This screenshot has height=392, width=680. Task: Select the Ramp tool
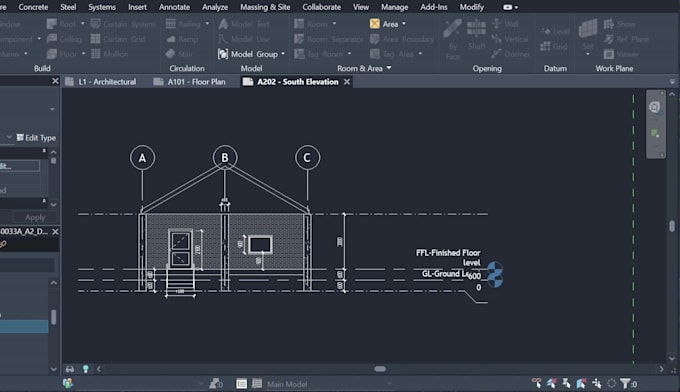point(182,39)
